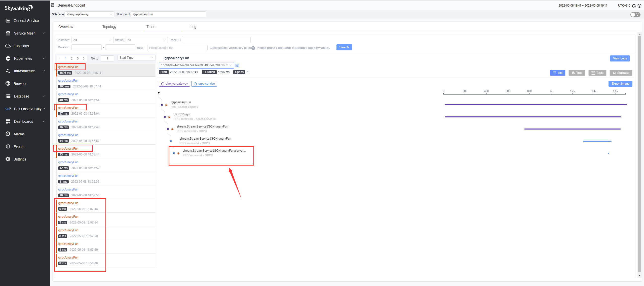Click the General Service chart icon

point(8,21)
